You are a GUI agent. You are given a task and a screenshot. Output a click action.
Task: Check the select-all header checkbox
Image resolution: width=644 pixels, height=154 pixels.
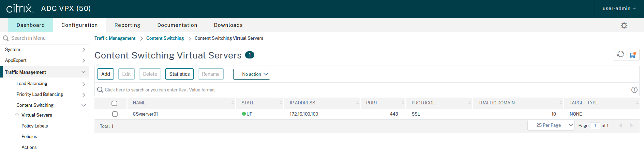115,103
